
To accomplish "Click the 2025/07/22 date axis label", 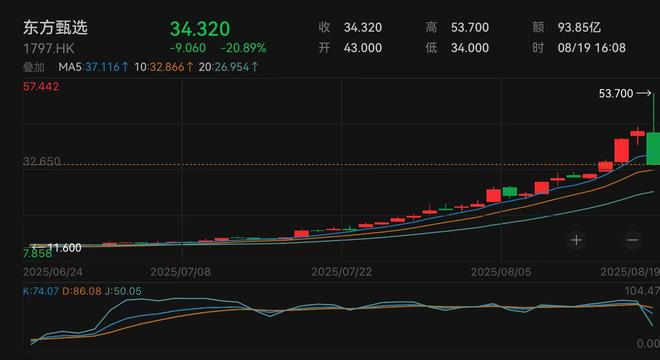I will click(x=341, y=272).
